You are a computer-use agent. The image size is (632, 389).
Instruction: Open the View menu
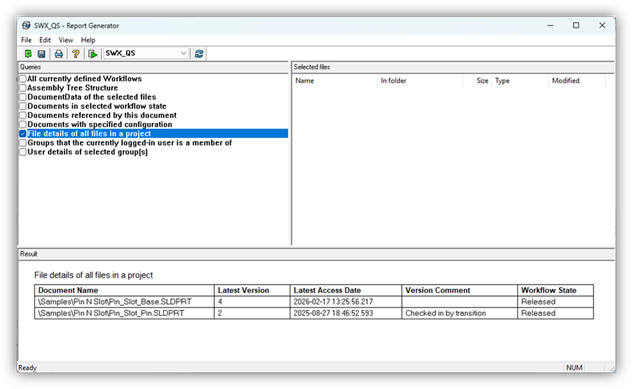click(66, 40)
